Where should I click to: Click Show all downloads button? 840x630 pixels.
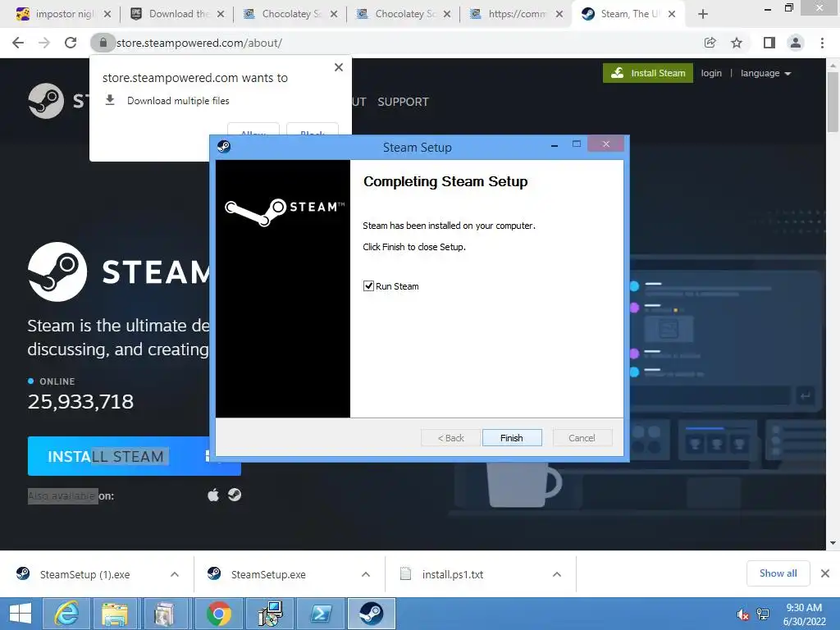click(778, 573)
